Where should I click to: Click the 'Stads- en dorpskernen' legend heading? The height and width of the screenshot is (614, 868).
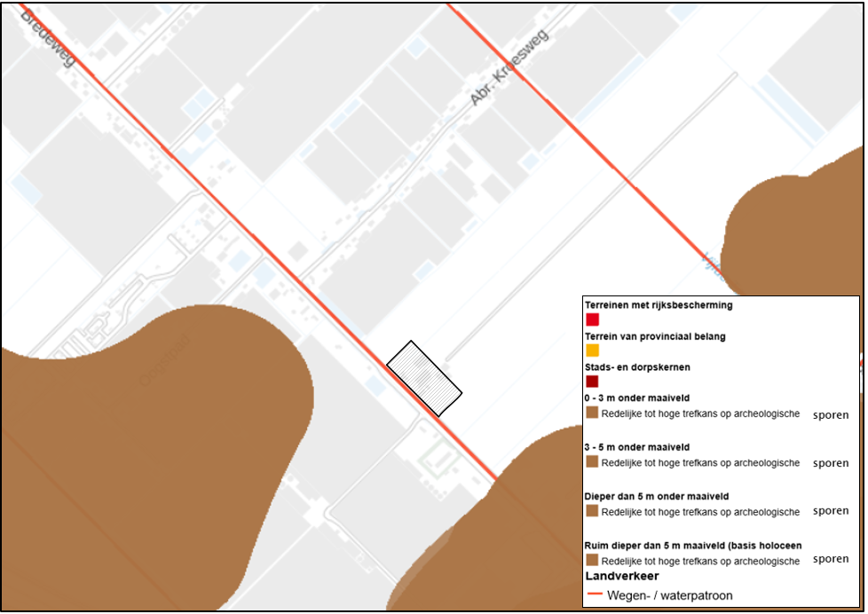(x=637, y=367)
